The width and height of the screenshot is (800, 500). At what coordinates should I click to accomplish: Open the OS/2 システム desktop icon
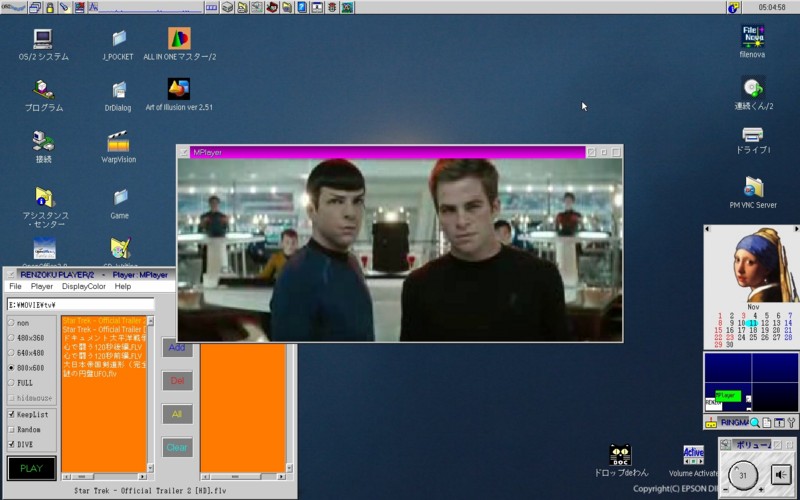tap(43, 39)
